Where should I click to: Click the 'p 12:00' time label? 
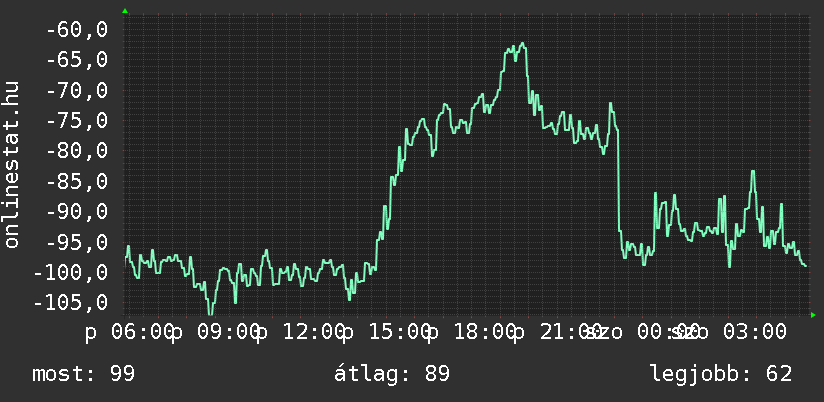[300, 331]
